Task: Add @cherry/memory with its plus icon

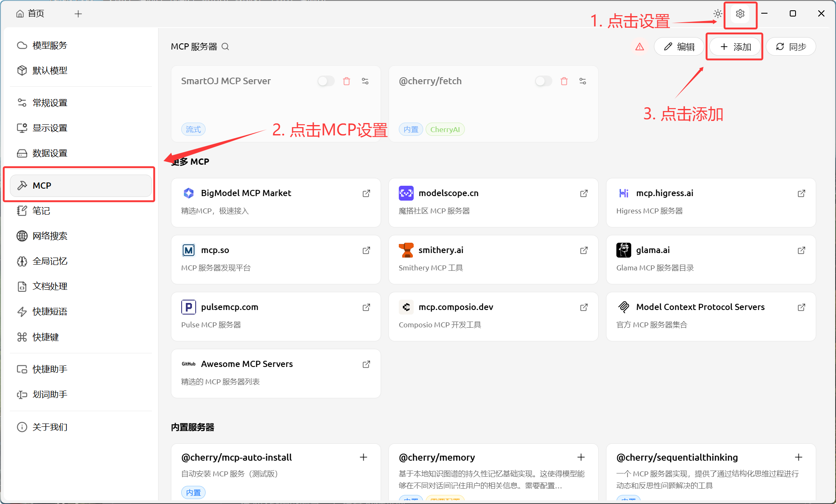Action: pyautogui.click(x=581, y=457)
